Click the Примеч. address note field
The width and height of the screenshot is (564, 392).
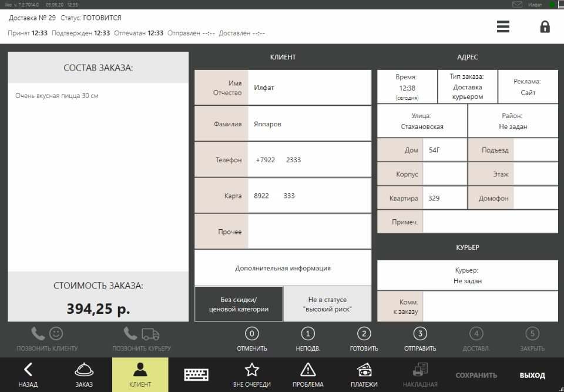[490, 222]
